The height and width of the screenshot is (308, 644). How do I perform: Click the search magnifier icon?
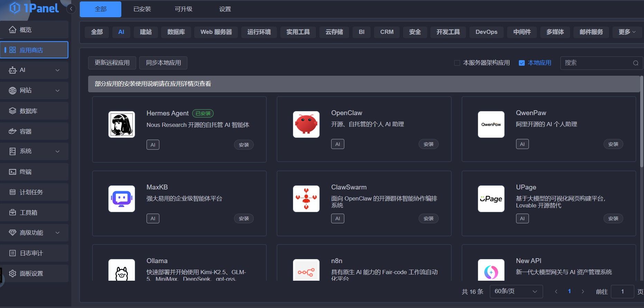(636, 63)
